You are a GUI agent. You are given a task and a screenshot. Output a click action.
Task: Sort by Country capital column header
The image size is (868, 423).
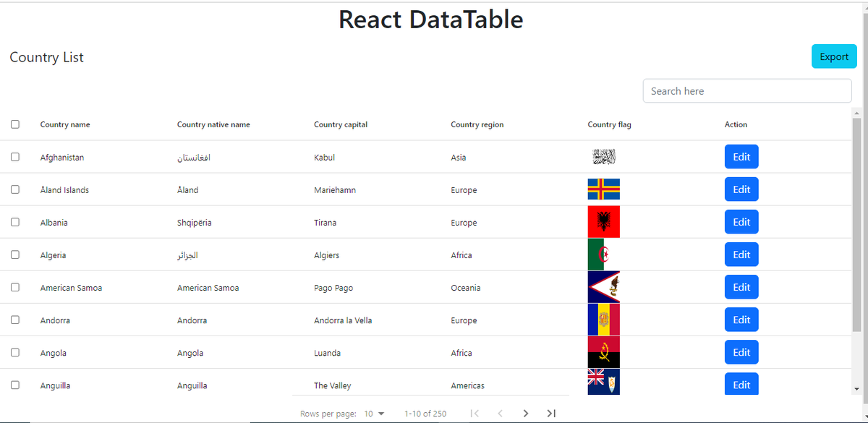point(341,124)
